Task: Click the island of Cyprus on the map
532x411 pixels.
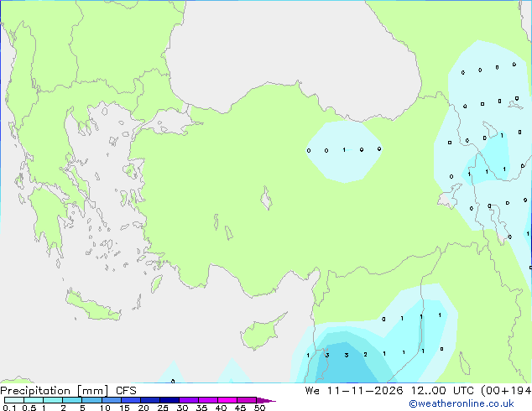Action: [x=259, y=333]
